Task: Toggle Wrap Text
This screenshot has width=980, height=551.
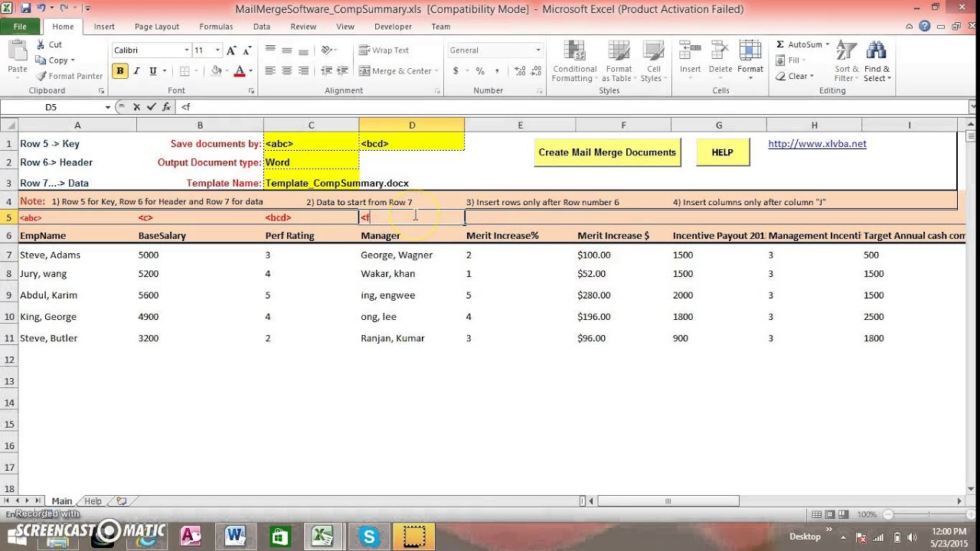Action: [x=383, y=51]
